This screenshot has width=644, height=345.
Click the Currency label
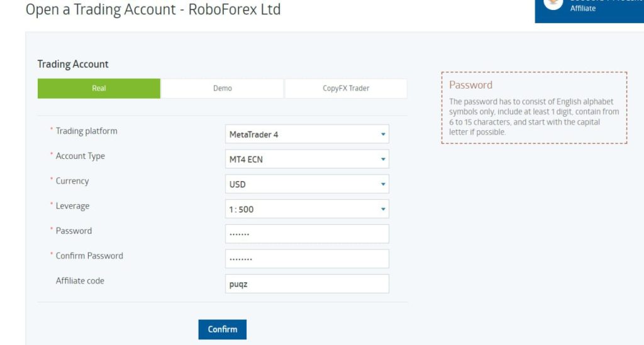click(72, 181)
